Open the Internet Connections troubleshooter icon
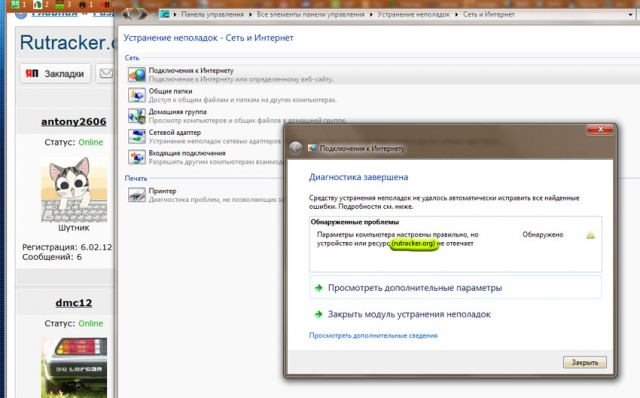 137,75
